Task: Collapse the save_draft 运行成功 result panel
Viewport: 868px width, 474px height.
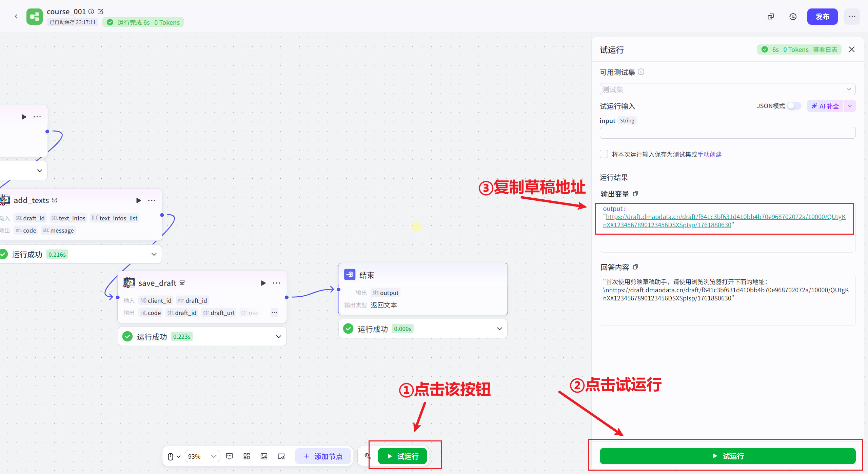Action: point(279,336)
